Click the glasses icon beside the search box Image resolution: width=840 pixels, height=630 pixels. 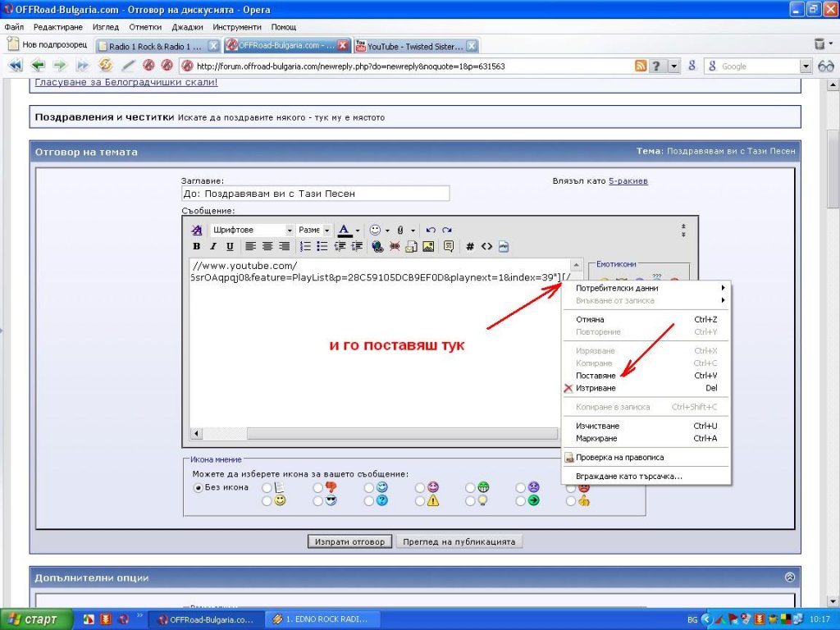(x=826, y=66)
